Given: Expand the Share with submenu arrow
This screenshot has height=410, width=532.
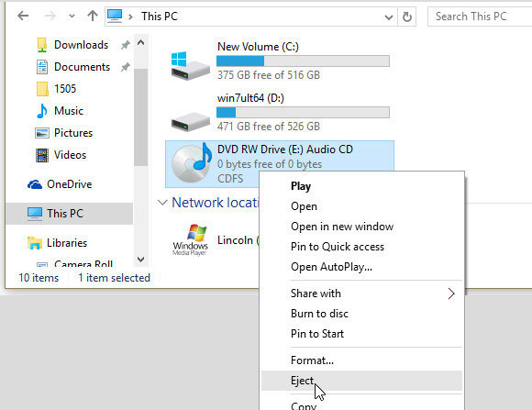Looking at the screenshot, I should click(x=451, y=294).
